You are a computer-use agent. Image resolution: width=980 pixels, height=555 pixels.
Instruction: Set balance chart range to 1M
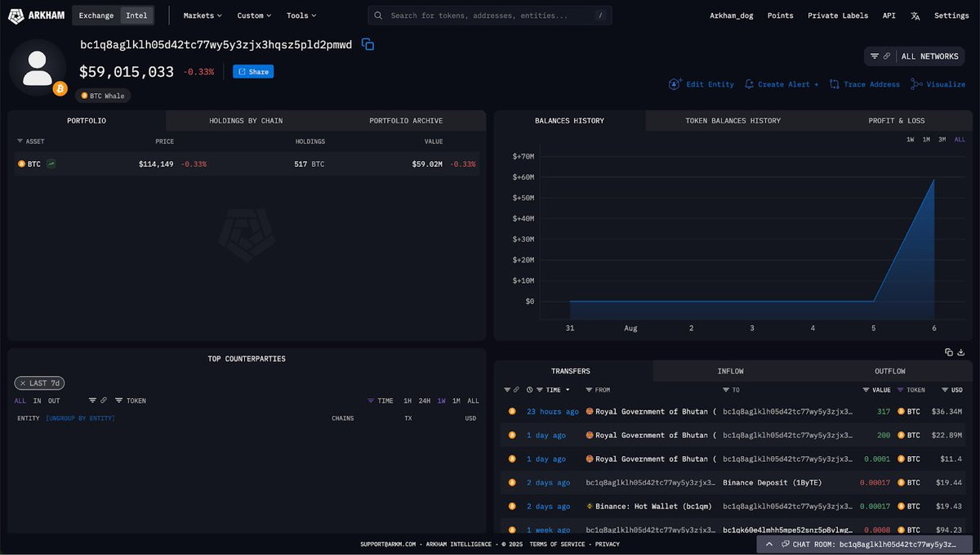coord(926,140)
